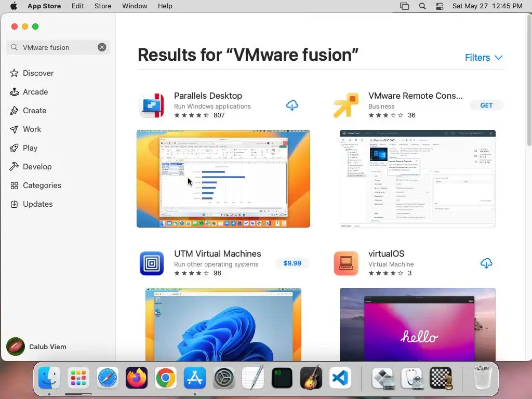Open Finder from the Dock
This screenshot has height=399, width=532.
tap(49, 378)
